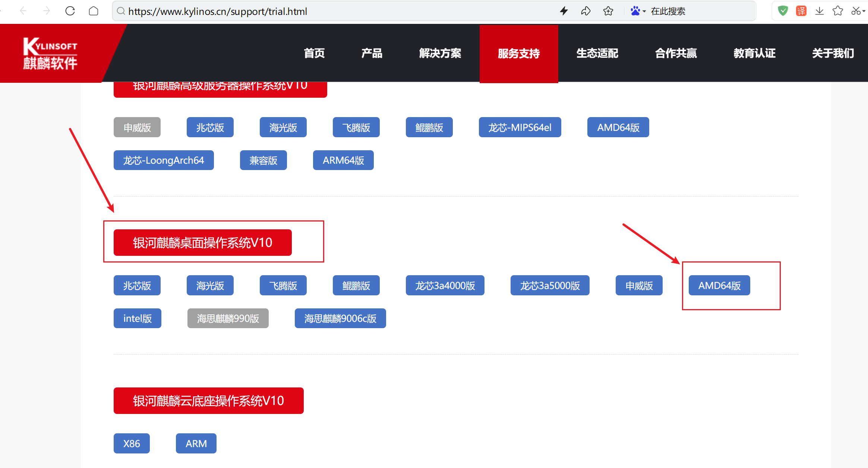This screenshot has height=468, width=868.
Task: Expand the scissors screenshot tool dropdown
Action: 864,11
